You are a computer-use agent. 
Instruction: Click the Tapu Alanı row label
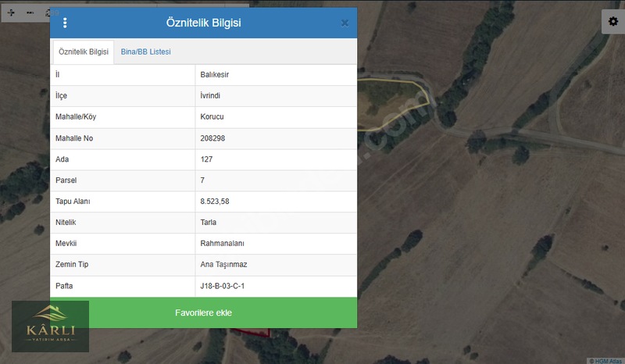click(73, 202)
